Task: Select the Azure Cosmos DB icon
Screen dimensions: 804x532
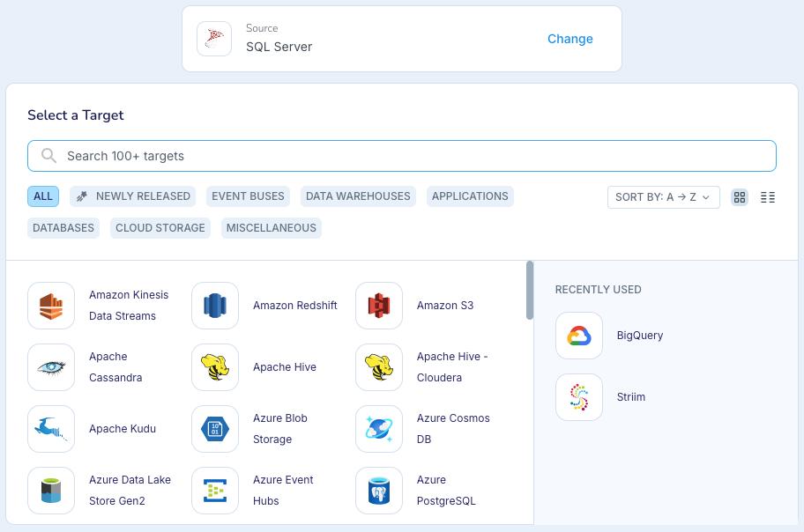Action: (x=379, y=429)
